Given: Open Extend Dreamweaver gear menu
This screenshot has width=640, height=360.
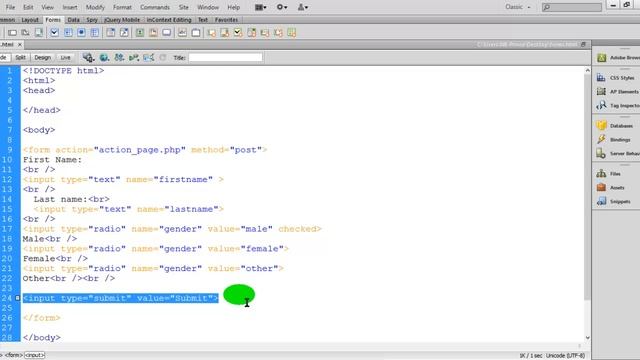Looking at the screenshot, I should pyautogui.click(x=282, y=7).
